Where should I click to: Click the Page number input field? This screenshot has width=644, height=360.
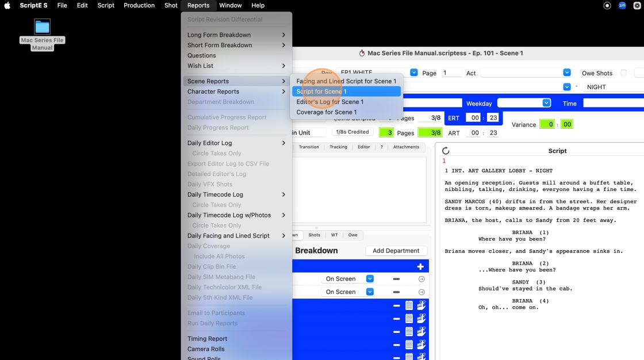(x=451, y=73)
